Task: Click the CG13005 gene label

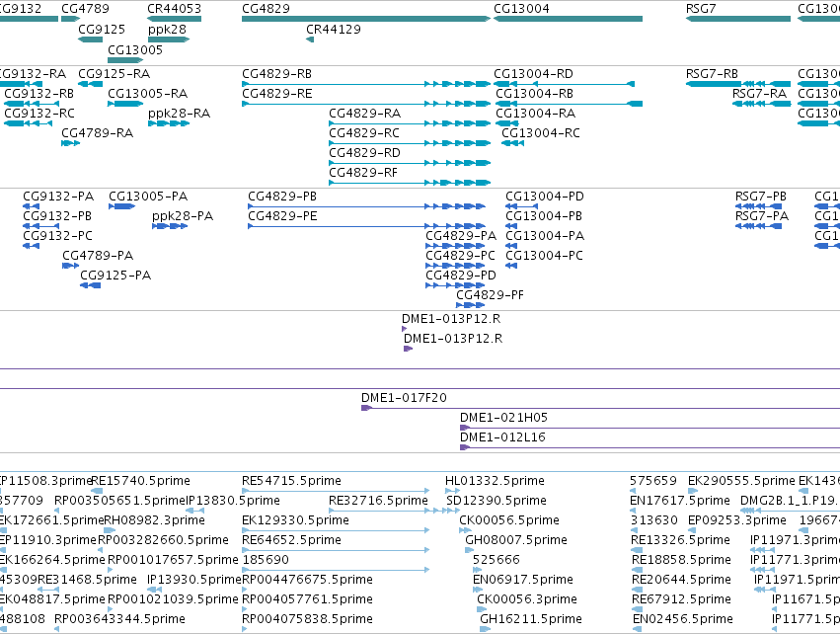Action: click(135, 49)
